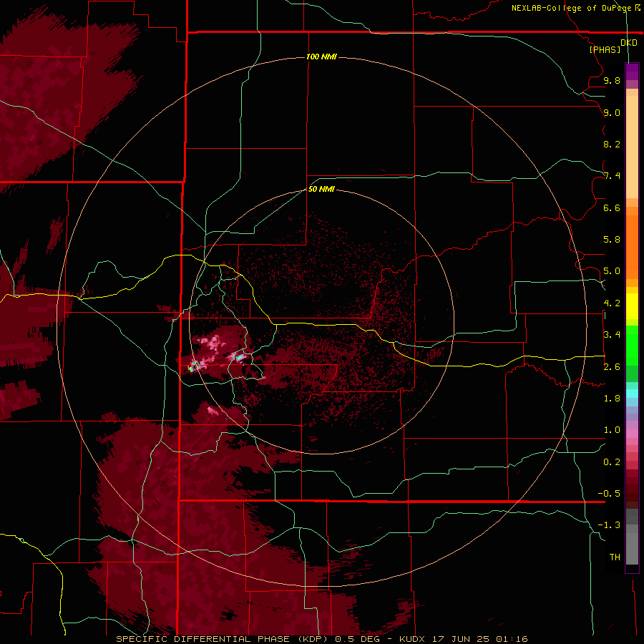The image size is (644, 644).
Task: Pick the yellow color bar segment
Action: click(632, 306)
